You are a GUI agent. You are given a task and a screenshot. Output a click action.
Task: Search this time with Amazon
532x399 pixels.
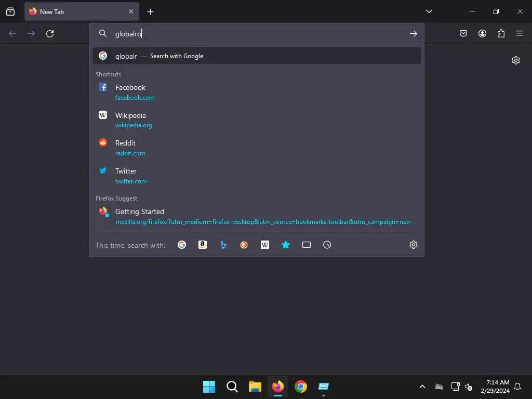point(203,245)
